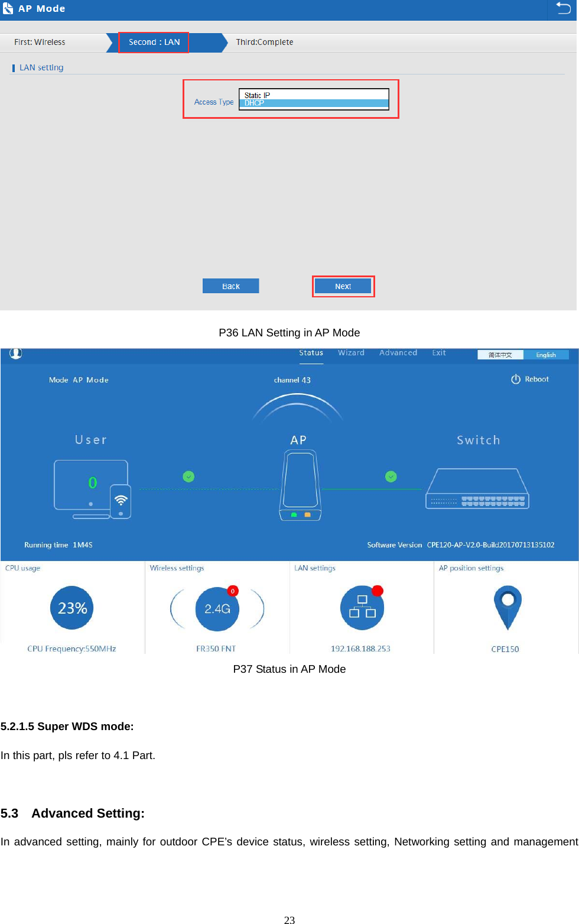Open the Advanced menu
This screenshot has height=924, width=579.
(398, 352)
